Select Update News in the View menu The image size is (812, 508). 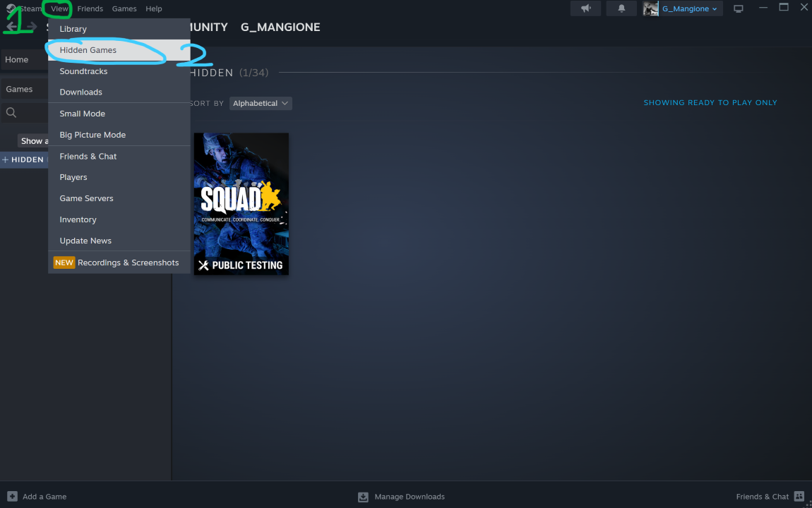119,241
